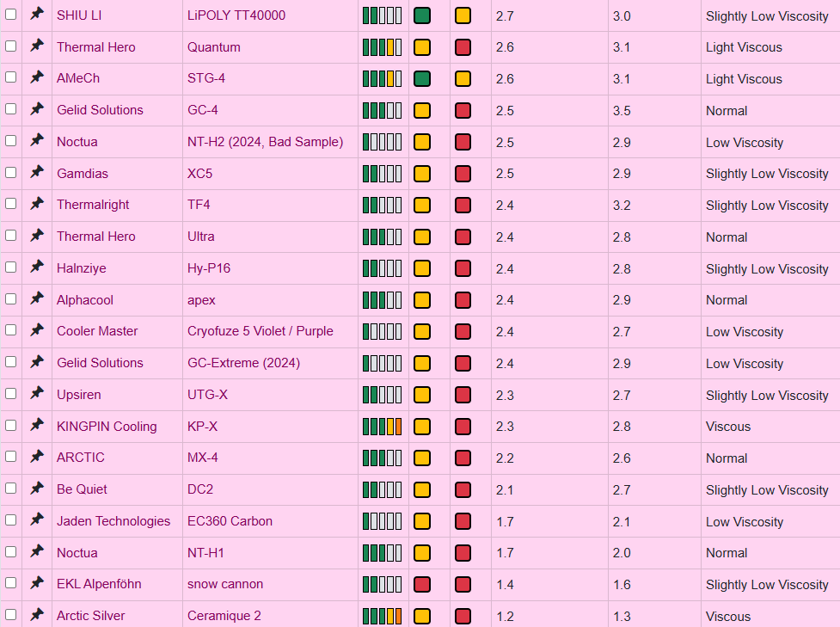Image resolution: width=840 pixels, height=627 pixels.
Task: Check the Gelid Solutions GC-4 row checkbox
Action: click(x=10, y=108)
